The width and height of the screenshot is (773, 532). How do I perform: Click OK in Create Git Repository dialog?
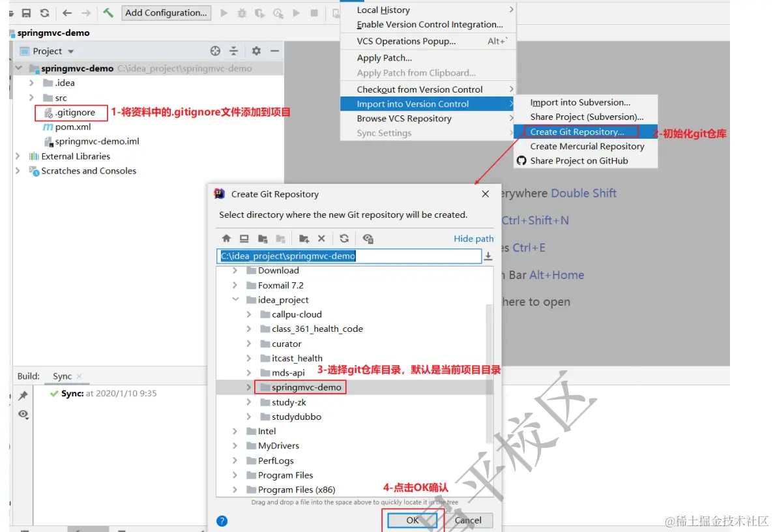tap(412, 520)
